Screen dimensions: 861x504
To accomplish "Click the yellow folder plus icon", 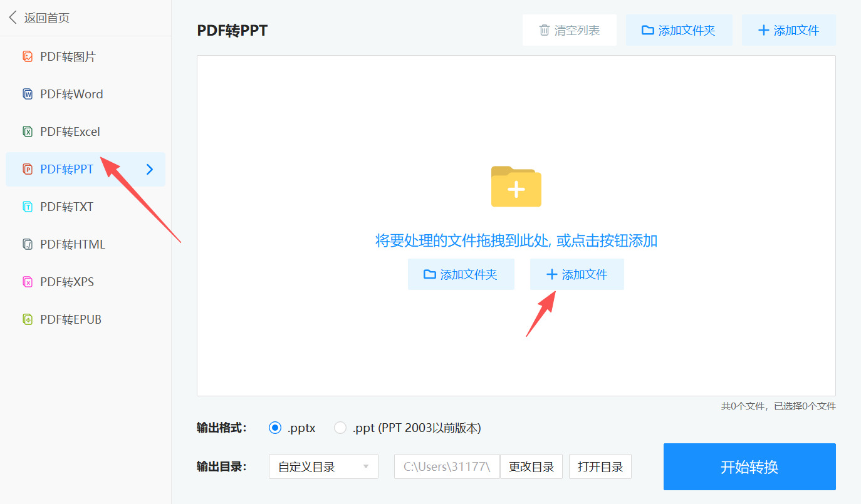I will point(516,187).
